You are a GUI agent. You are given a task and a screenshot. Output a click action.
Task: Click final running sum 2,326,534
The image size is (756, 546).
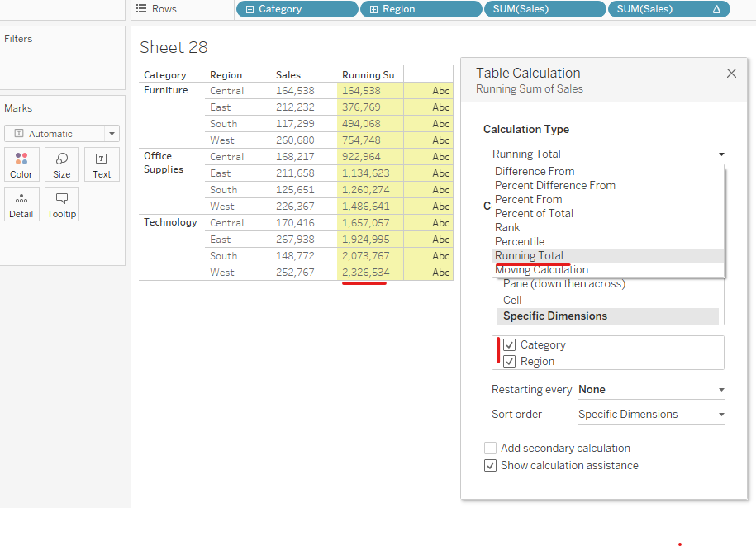coord(365,273)
